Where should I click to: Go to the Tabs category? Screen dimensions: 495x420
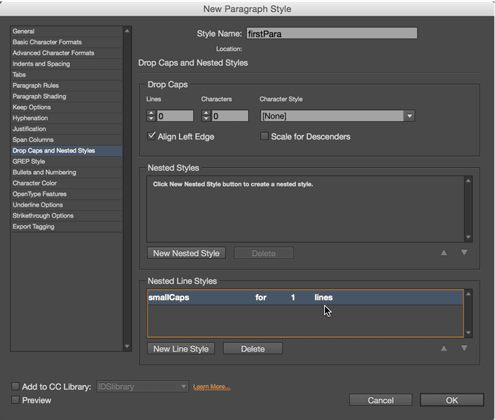(67, 75)
